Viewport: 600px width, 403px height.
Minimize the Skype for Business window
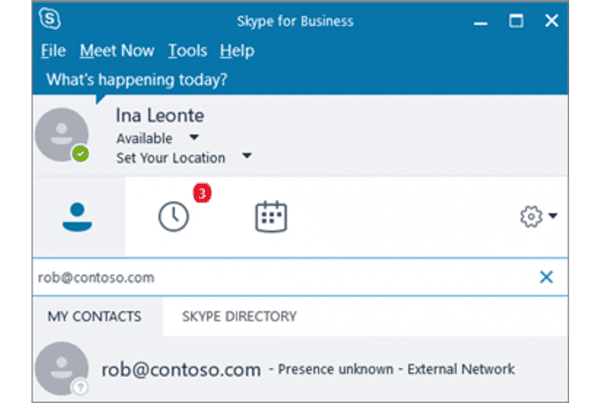pos(481,23)
